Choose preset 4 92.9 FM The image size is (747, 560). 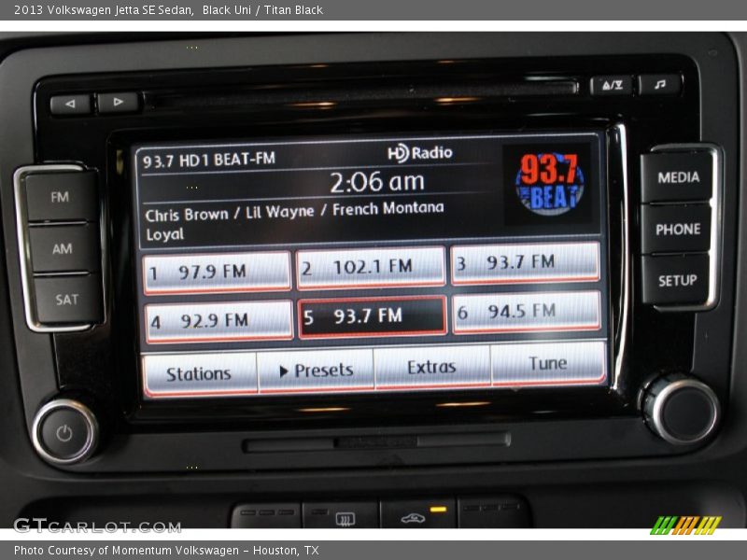pos(218,321)
